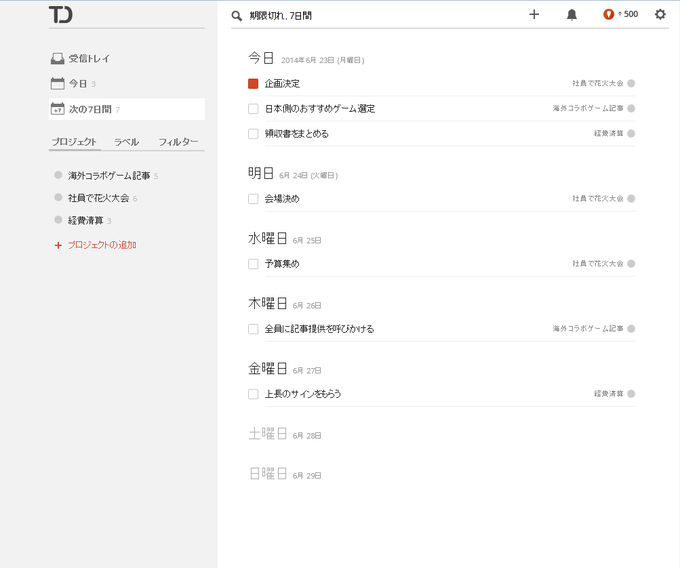Image resolution: width=680 pixels, height=568 pixels.
Task: Click gray dot on 領収書をまとめる row
Action: point(631,134)
